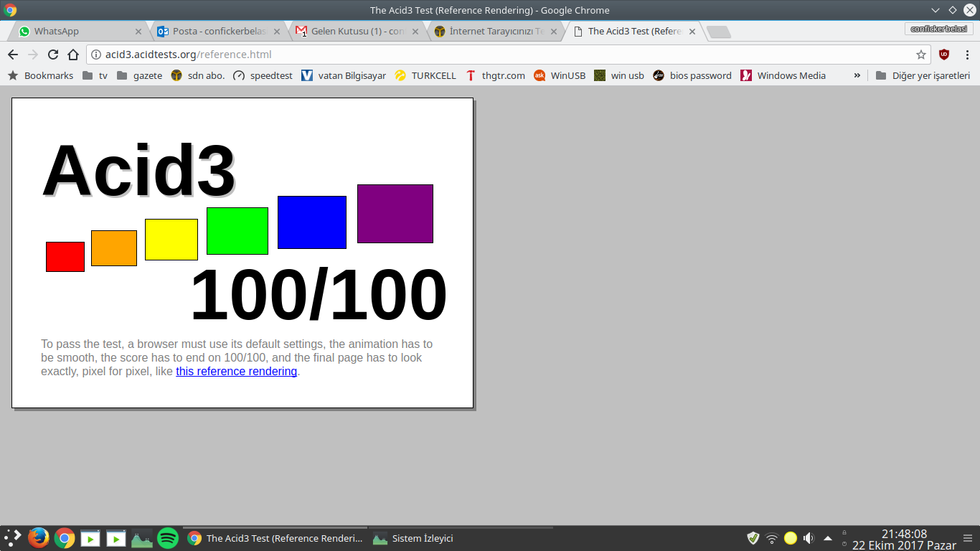The width and height of the screenshot is (980, 551).
Task: Close the Posta Outlook tab
Action: [277, 32]
